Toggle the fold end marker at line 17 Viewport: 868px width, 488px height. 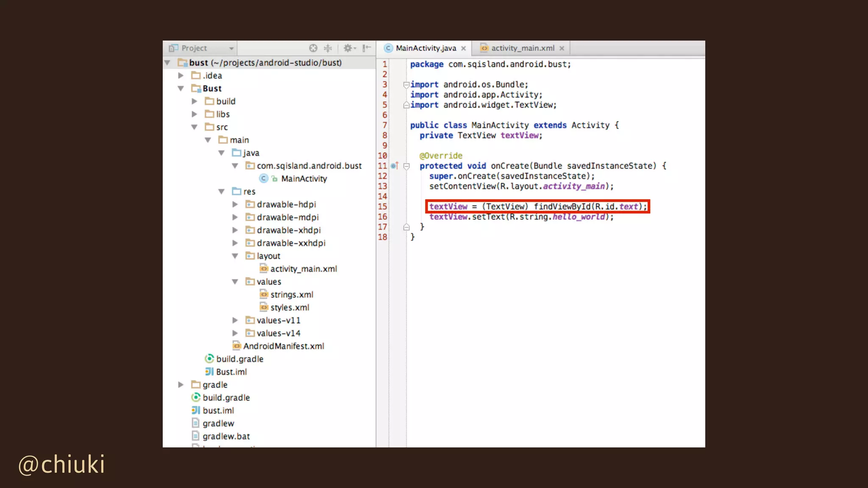(406, 227)
